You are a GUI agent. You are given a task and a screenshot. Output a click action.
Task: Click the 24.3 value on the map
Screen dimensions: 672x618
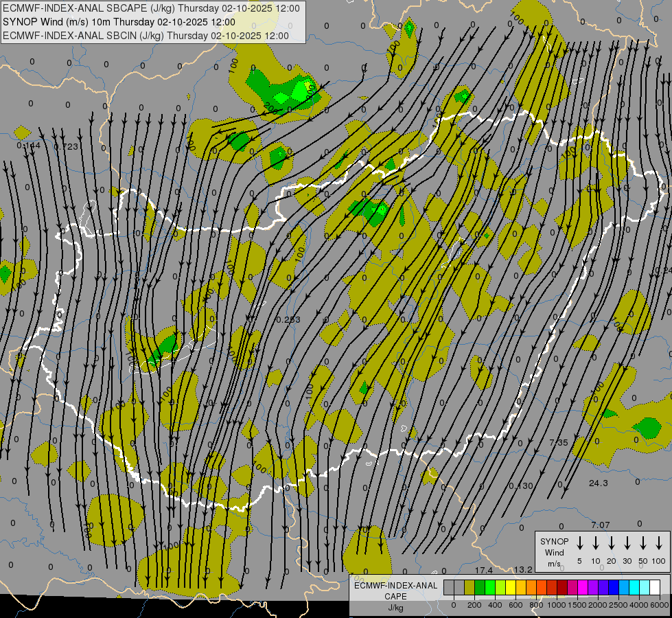click(598, 483)
